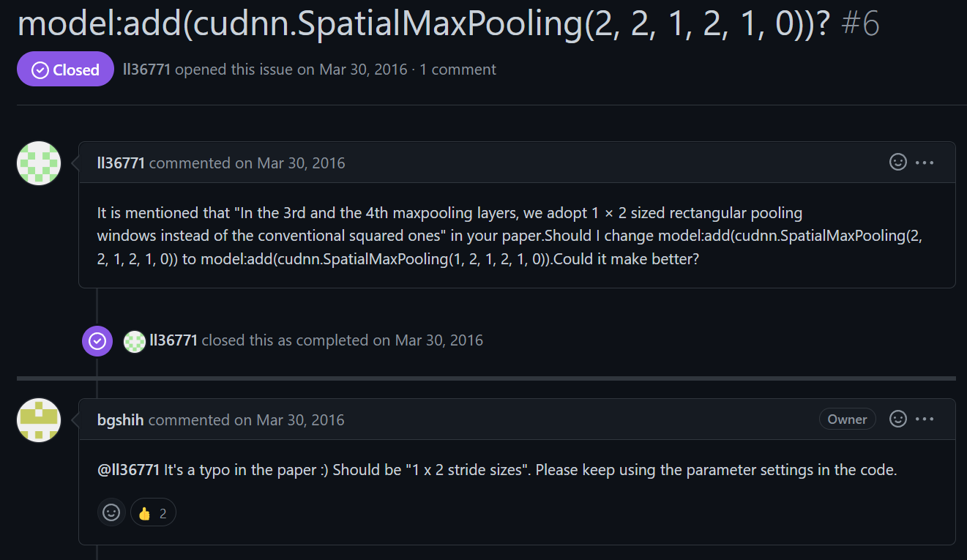Click bgshih's avatar beside the second comment
This screenshot has height=560, width=967.
39,420
